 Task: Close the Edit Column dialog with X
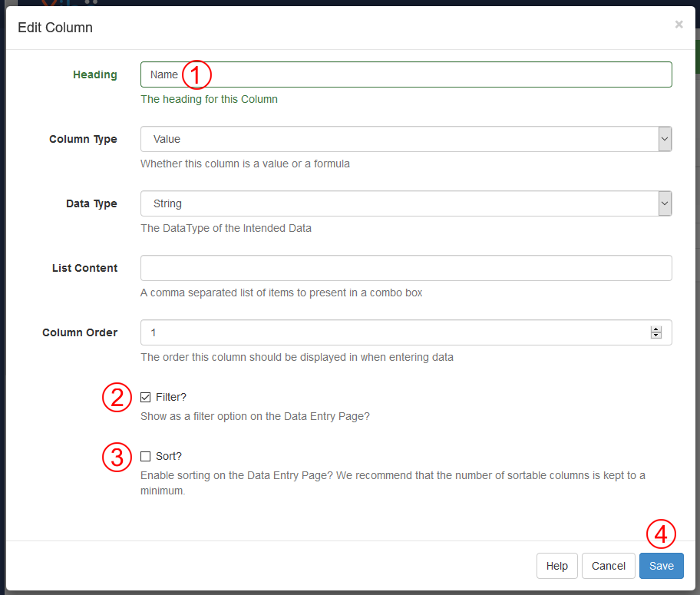pyautogui.click(x=679, y=25)
